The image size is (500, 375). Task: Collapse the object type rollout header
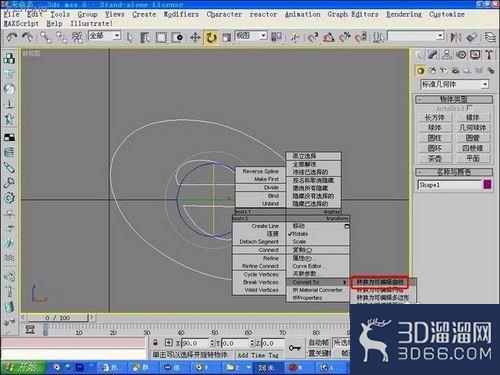(x=454, y=99)
